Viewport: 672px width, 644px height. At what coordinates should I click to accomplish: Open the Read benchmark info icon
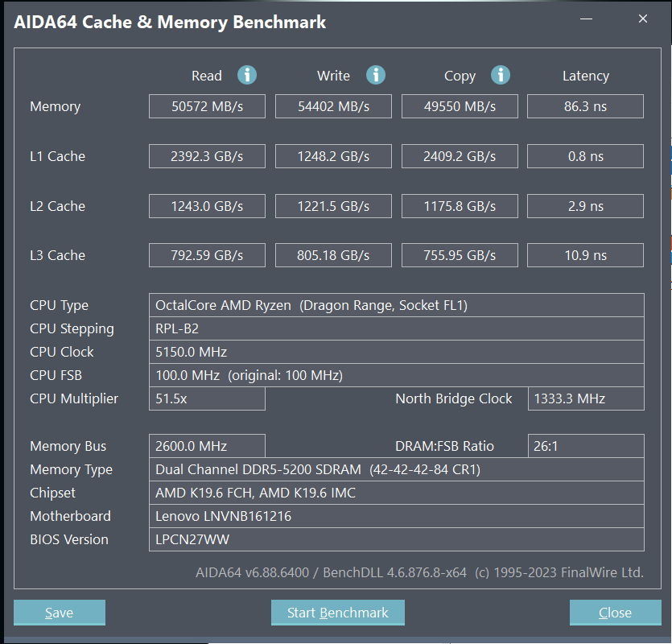click(x=247, y=75)
